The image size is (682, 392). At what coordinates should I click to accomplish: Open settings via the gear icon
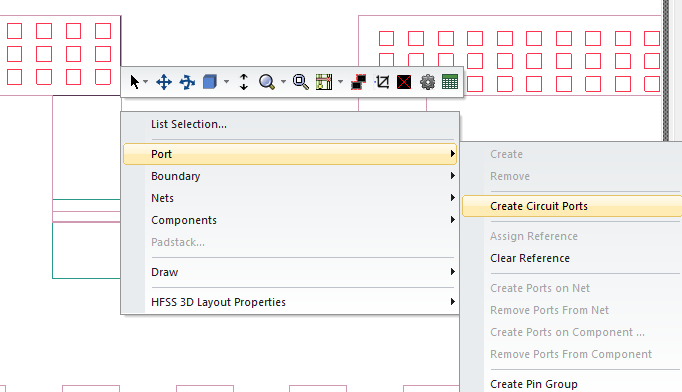pos(428,82)
